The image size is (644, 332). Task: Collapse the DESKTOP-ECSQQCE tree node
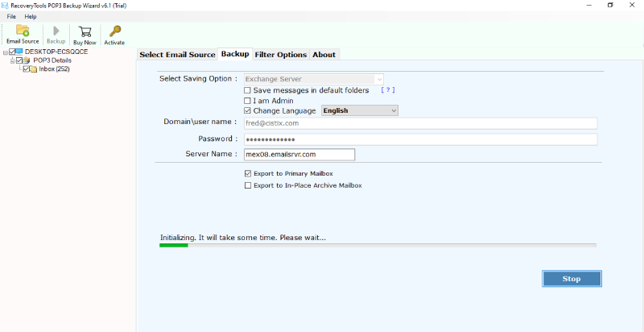pyautogui.click(x=5, y=52)
